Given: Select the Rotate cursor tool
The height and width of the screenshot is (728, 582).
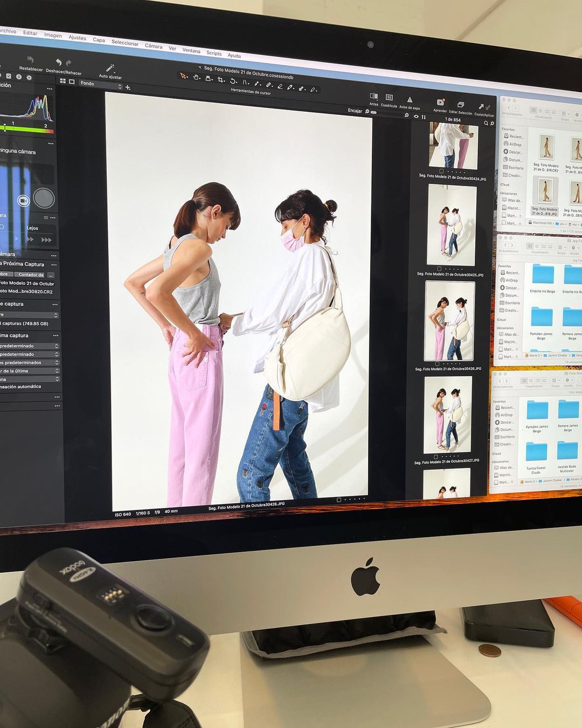Looking at the screenshot, I should 233,81.
